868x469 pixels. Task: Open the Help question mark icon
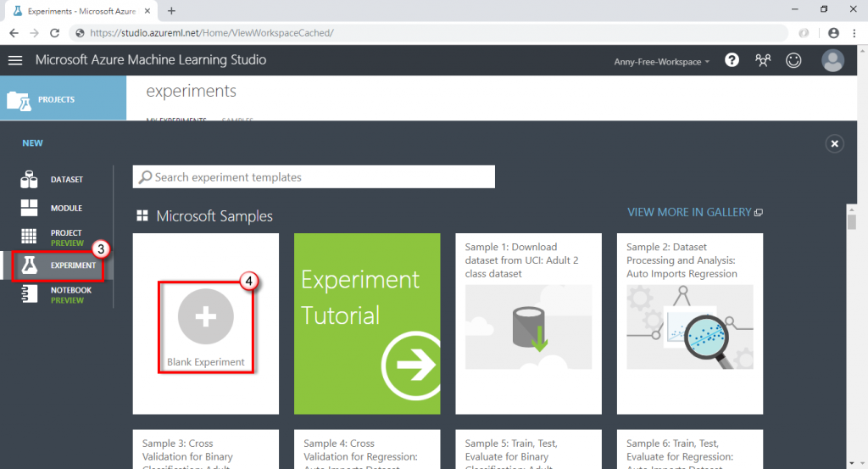pyautogui.click(x=732, y=60)
